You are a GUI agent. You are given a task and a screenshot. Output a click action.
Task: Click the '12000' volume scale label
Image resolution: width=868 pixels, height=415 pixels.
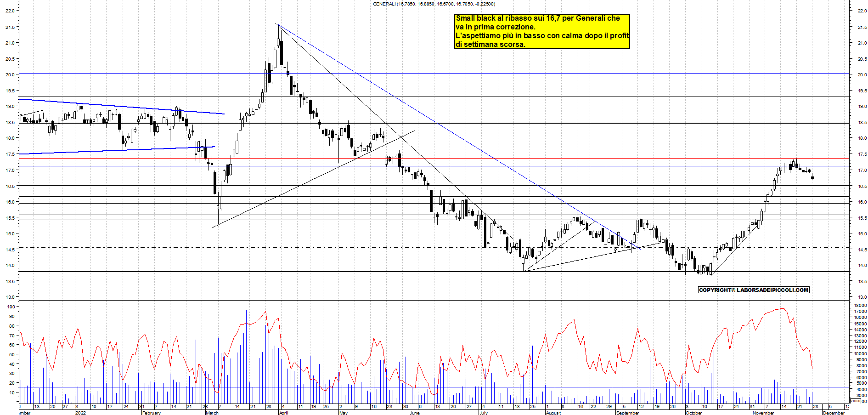(860, 341)
